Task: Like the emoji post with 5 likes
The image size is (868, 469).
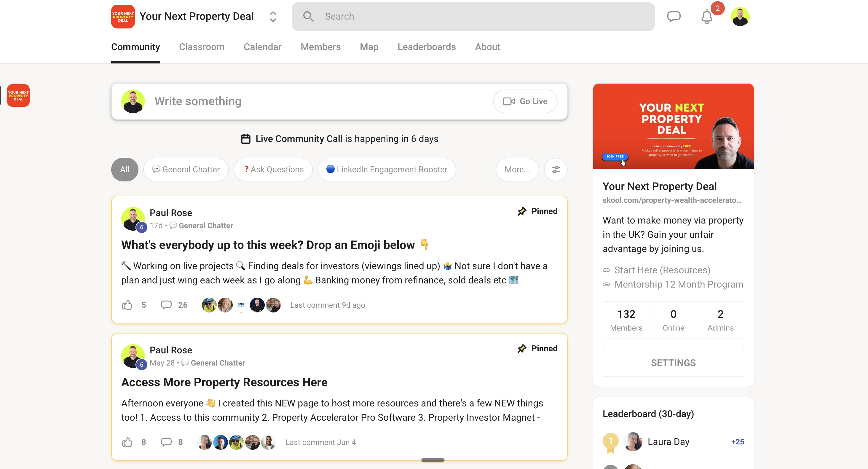Action: [127, 305]
